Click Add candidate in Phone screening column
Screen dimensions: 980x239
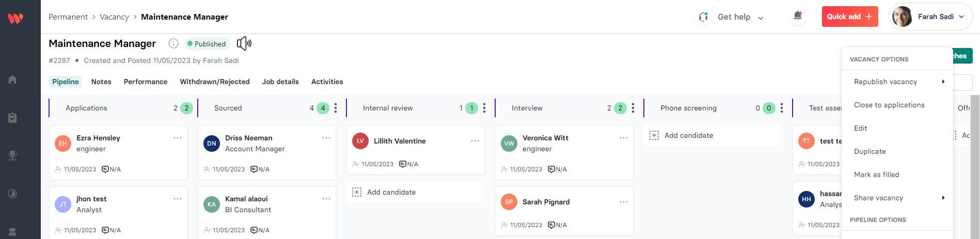click(x=688, y=135)
